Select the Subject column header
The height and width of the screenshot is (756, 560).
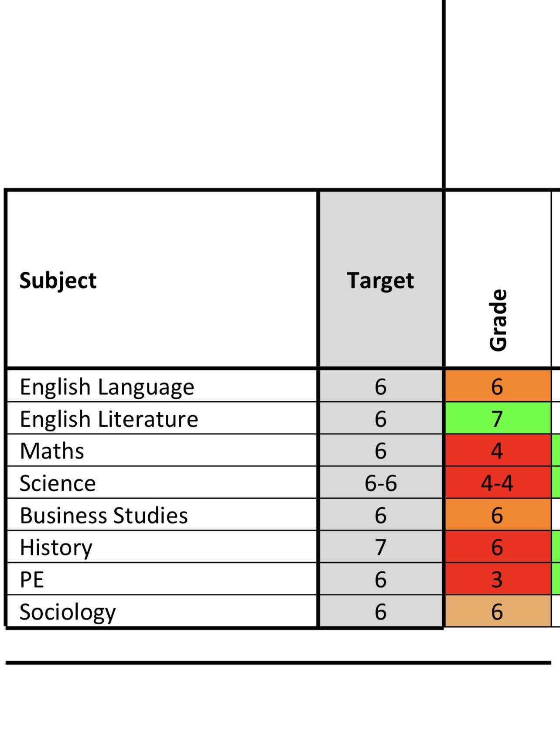[x=162, y=279]
